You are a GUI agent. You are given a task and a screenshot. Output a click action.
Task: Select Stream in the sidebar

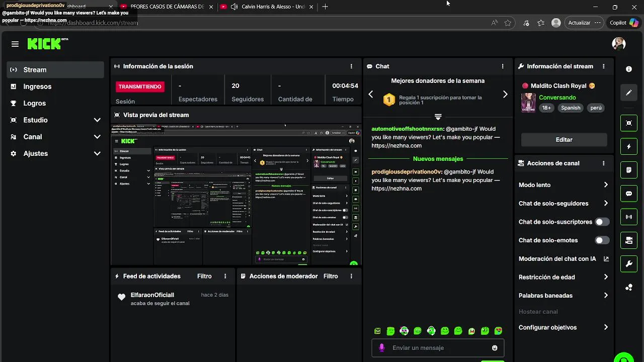[x=55, y=70]
